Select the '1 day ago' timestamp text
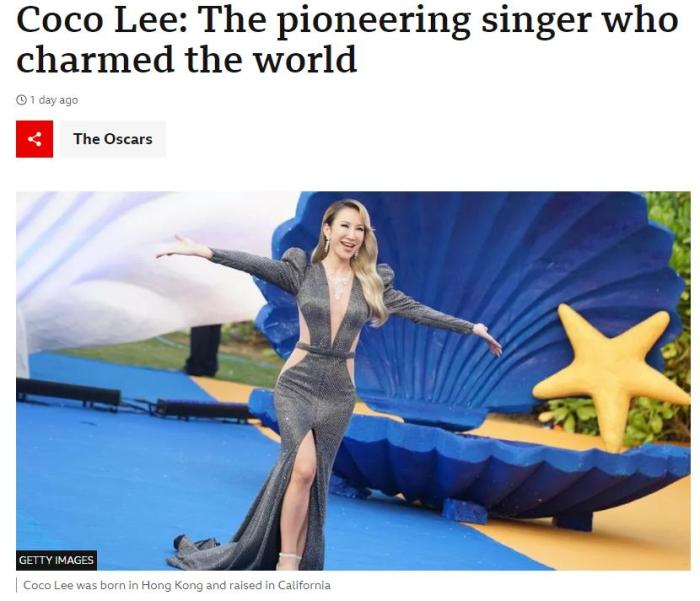The width and height of the screenshot is (700, 601). pos(54,100)
